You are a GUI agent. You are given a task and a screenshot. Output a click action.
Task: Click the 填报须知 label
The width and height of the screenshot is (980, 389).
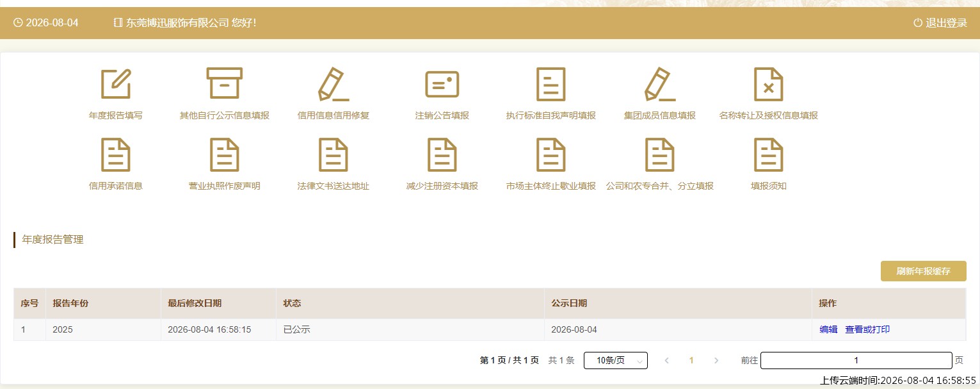pyautogui.click(x=769, y=186)
